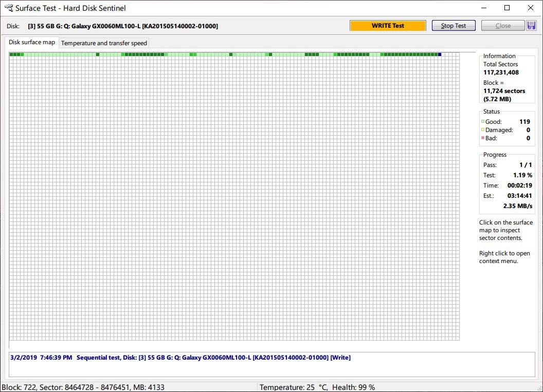Click the Stop Test button

coord(454,26)
